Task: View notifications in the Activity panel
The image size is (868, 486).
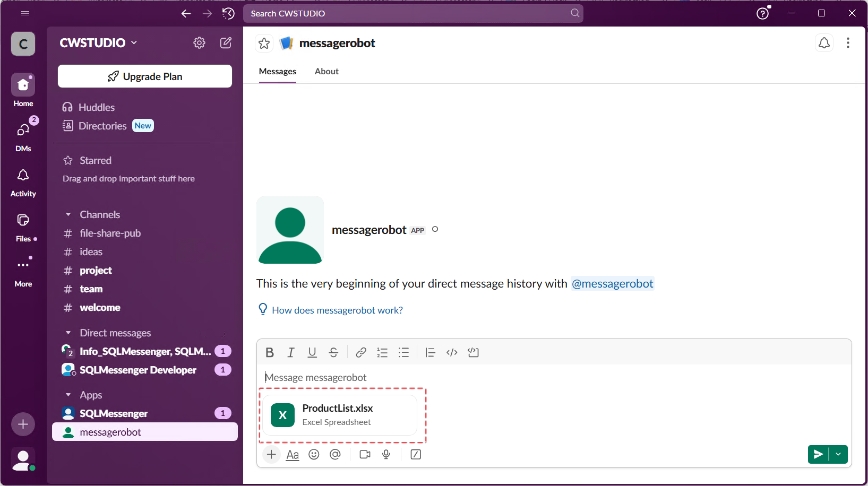Action: [x=23, y=180]
